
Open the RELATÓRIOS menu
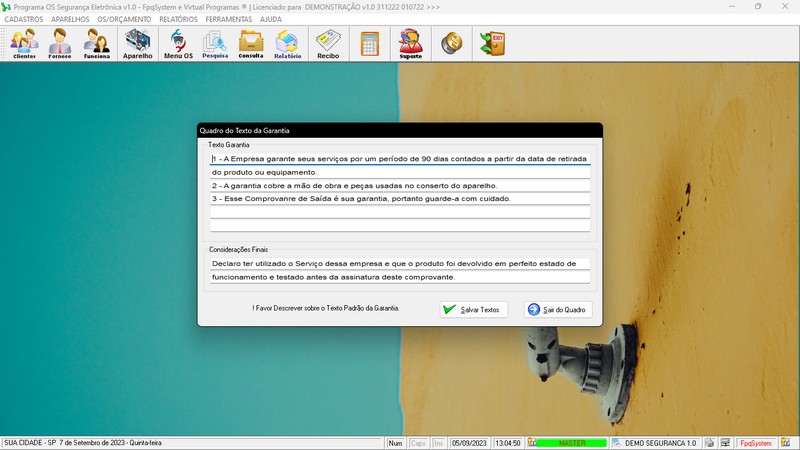178,19
